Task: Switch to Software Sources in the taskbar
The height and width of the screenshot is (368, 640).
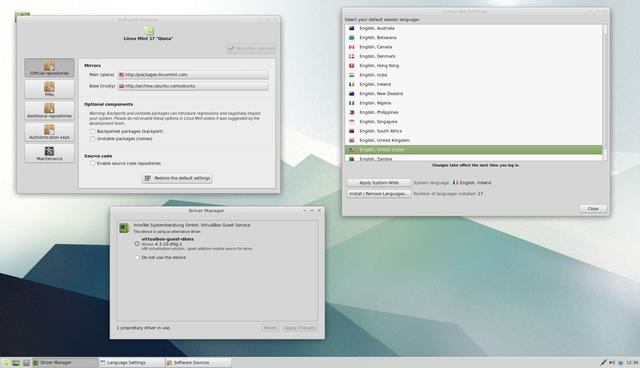Action: tap(198, 363)
